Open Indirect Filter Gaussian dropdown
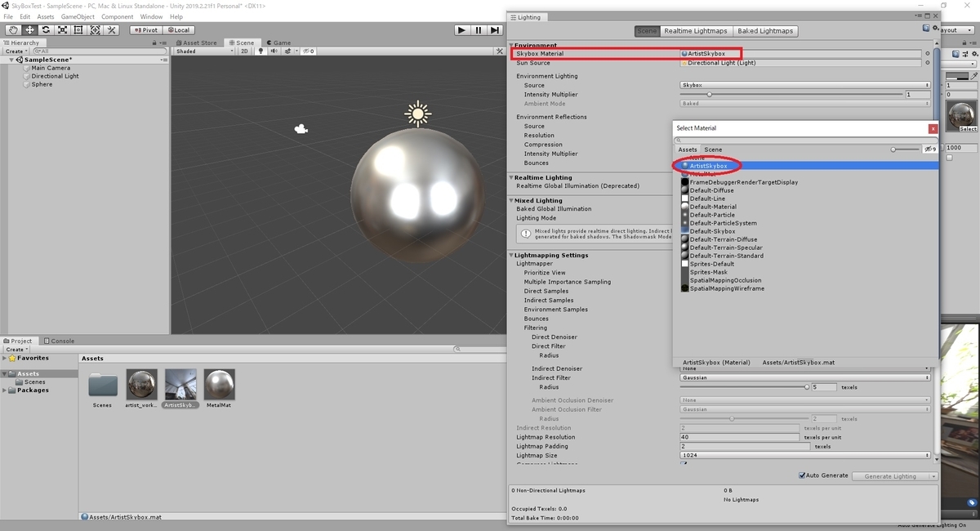Viewport: 980px width, 531px height. pos(805,377)
